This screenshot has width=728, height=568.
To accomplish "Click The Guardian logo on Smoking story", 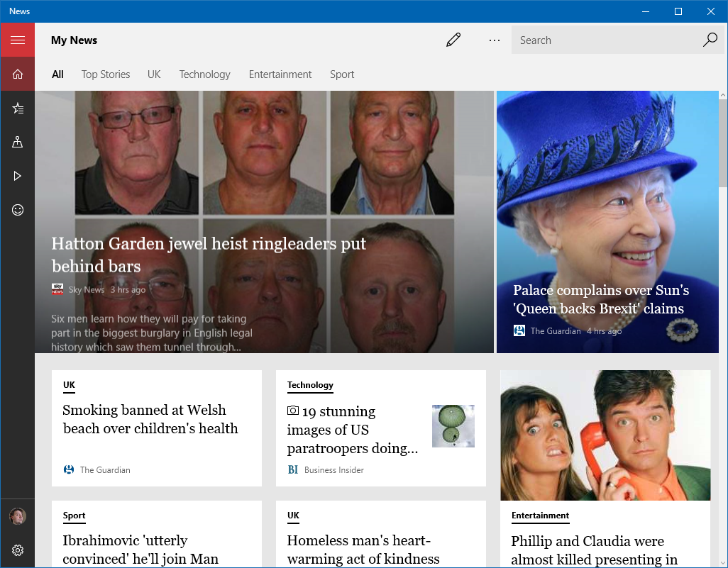I will 69,469.
